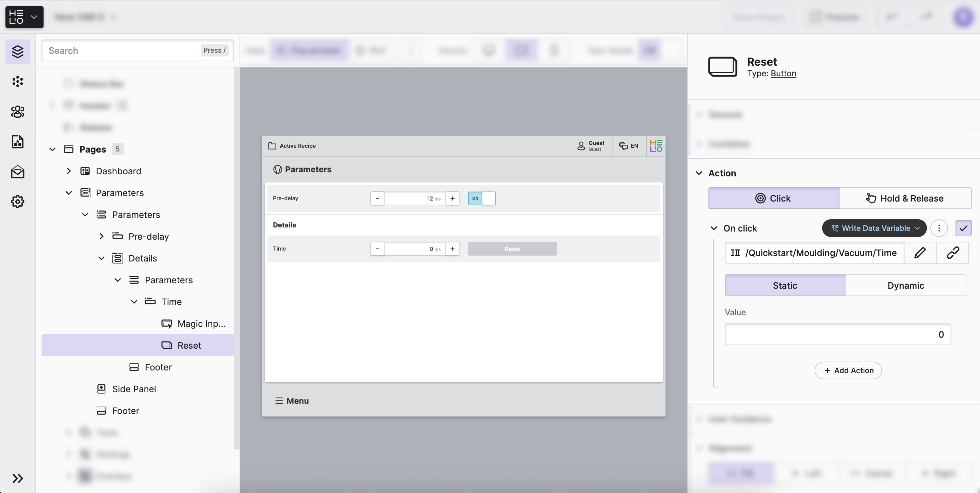The height and width of the screenshot is (493, 980).
Task: Select the Dynamic value mode
Action: coord(905,286)
